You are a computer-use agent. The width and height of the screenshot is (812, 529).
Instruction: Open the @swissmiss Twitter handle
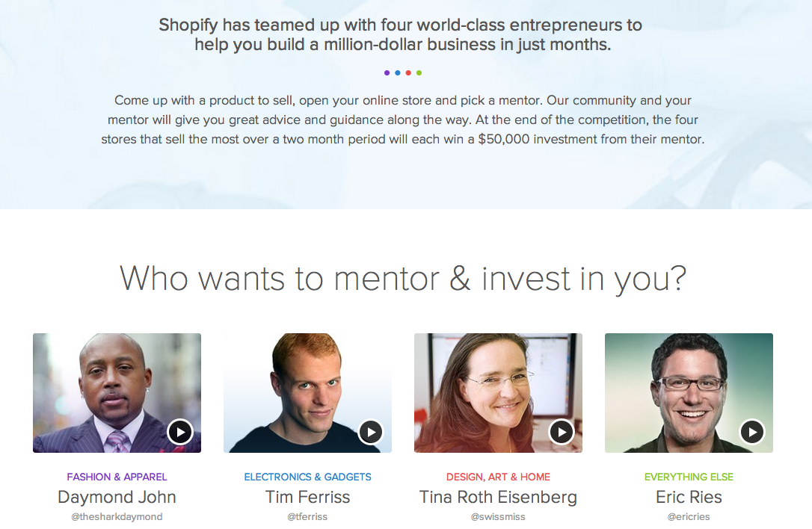click(498, 516)
